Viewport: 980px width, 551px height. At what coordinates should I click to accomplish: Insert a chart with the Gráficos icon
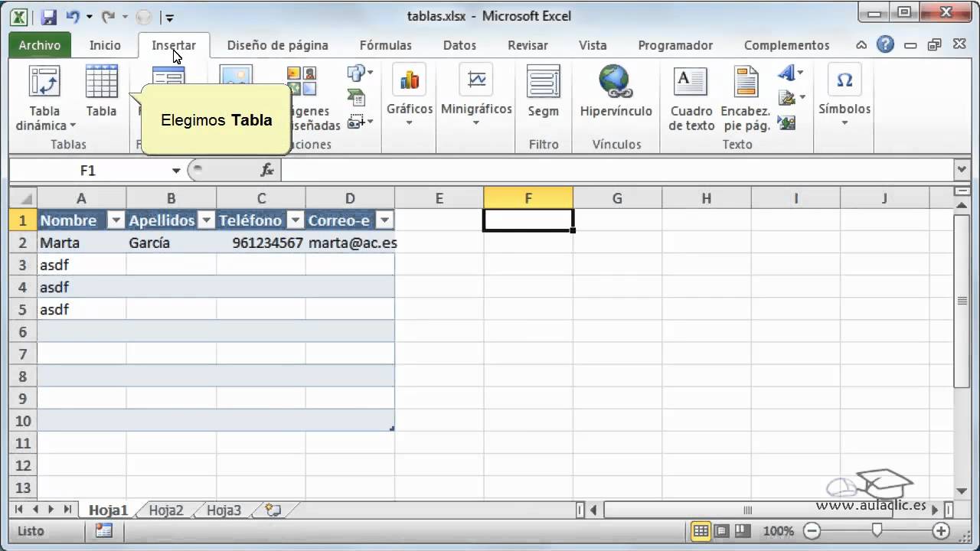[x=410, y=81]
